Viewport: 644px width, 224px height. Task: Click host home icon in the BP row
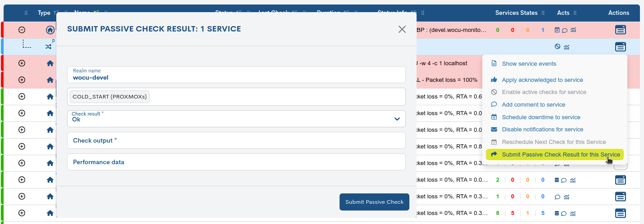click(50, 30)
